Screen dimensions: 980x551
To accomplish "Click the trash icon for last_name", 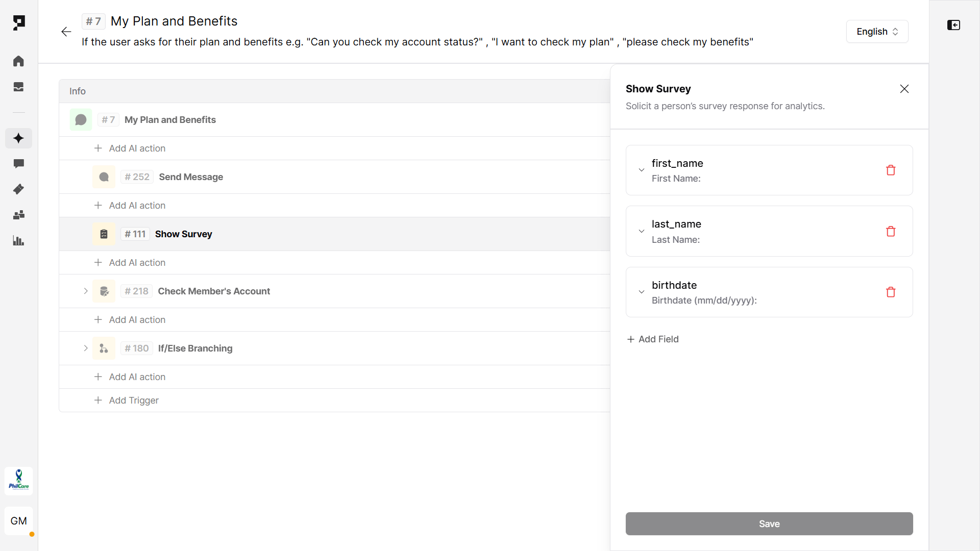I will coord(891,232).
